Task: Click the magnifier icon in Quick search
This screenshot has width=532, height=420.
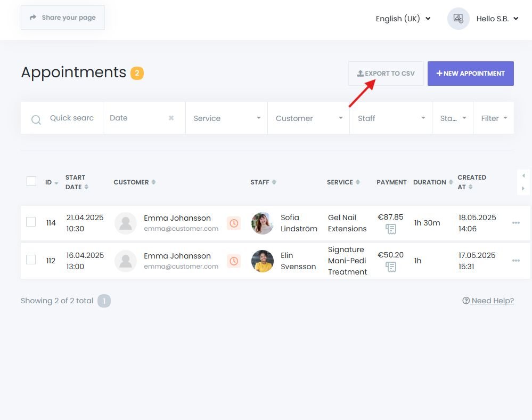Action: tap(36, 119)
